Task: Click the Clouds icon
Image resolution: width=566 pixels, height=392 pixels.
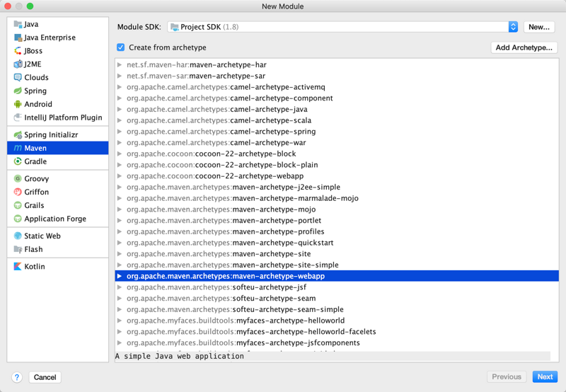Action: (x=18, y=78)
